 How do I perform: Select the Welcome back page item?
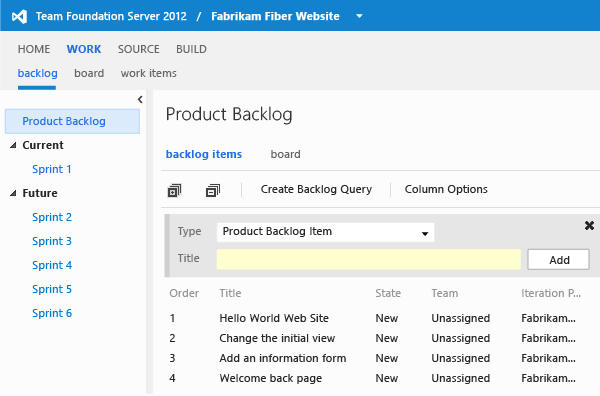(x=271, y=378)
